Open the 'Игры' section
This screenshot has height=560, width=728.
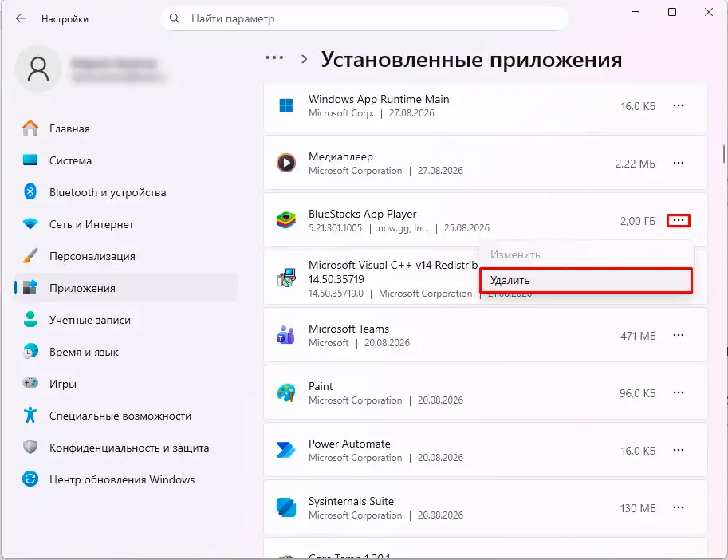click(x=125, y=384)
